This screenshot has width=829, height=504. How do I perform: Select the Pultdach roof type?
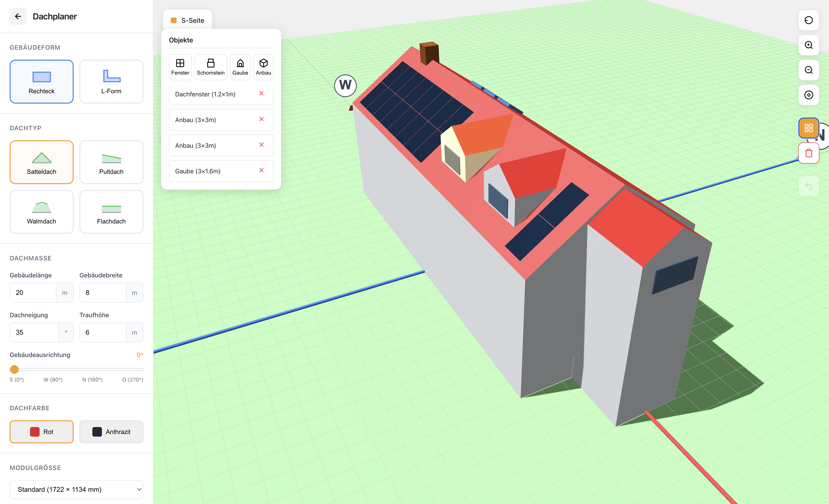pos(111,162)
